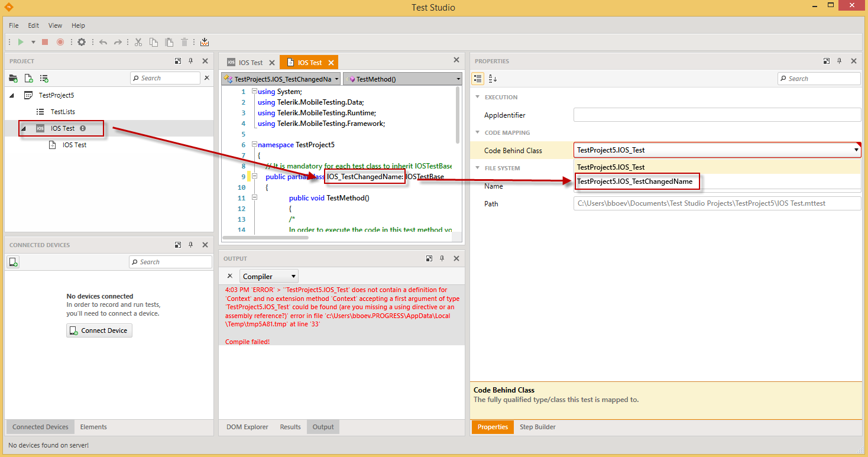Click the add test list icon
Viewport: 868px width, 457px height.
click(x=44, y=78)
